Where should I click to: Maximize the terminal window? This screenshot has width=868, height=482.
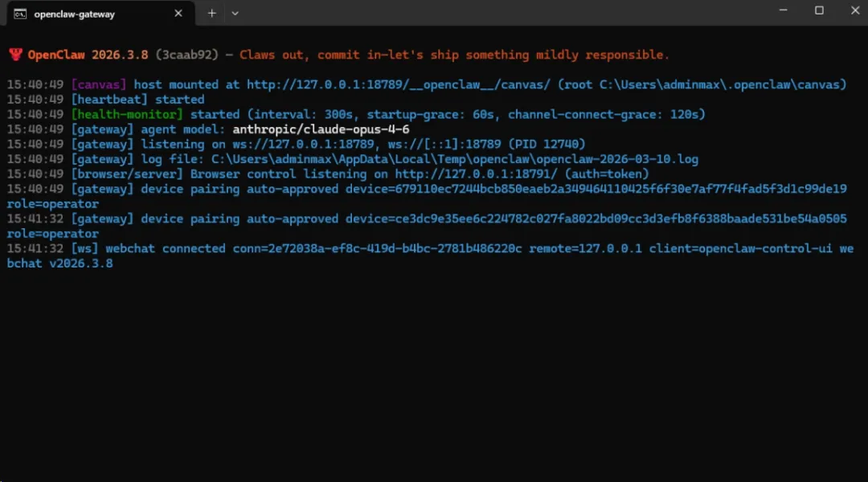[819, 10]
